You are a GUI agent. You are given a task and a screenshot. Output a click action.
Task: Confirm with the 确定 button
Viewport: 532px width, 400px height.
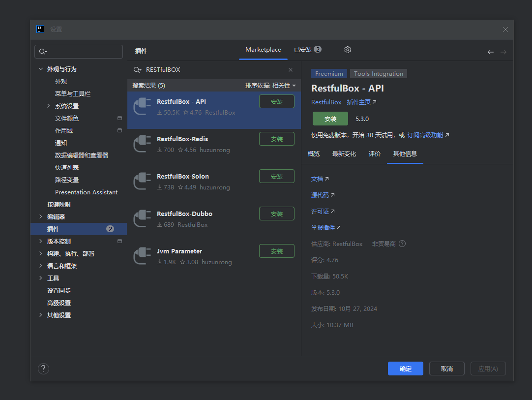point(406,369)
